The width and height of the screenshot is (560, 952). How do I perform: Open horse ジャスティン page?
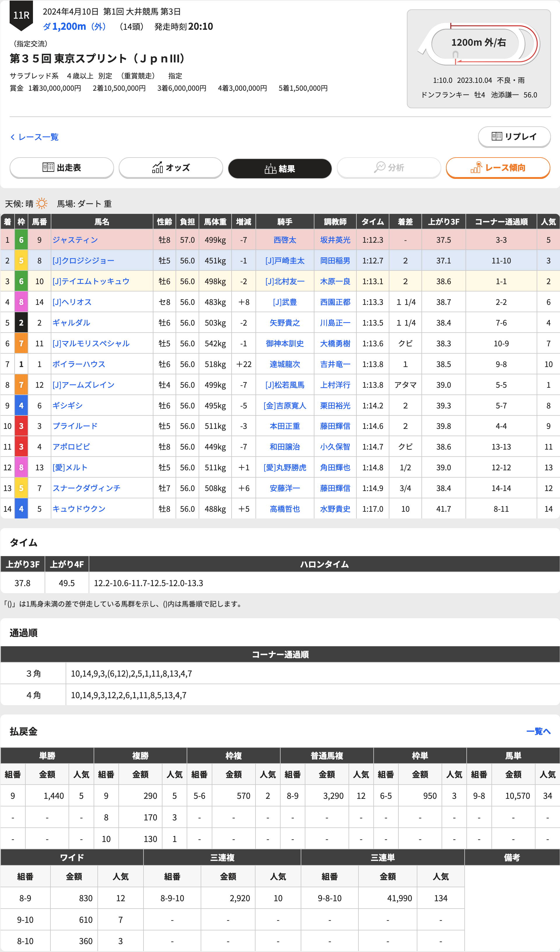(x=75, y=240)
